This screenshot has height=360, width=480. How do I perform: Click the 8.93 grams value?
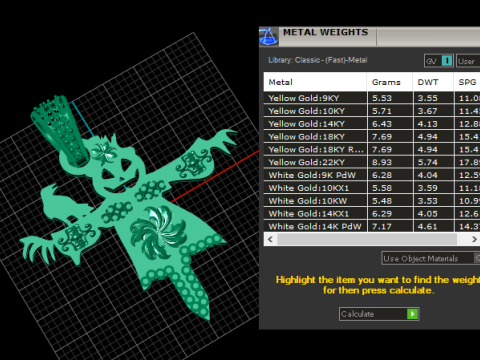pos(382,162)
